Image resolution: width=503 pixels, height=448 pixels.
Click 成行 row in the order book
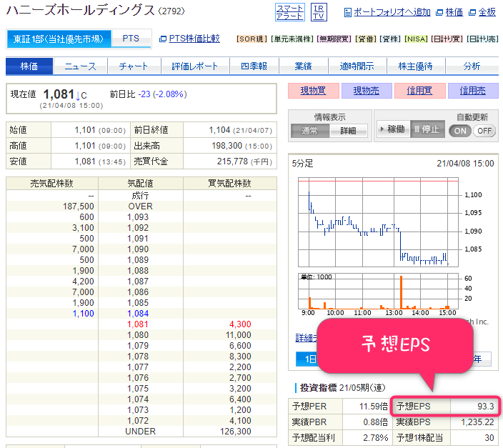[141, 196]
